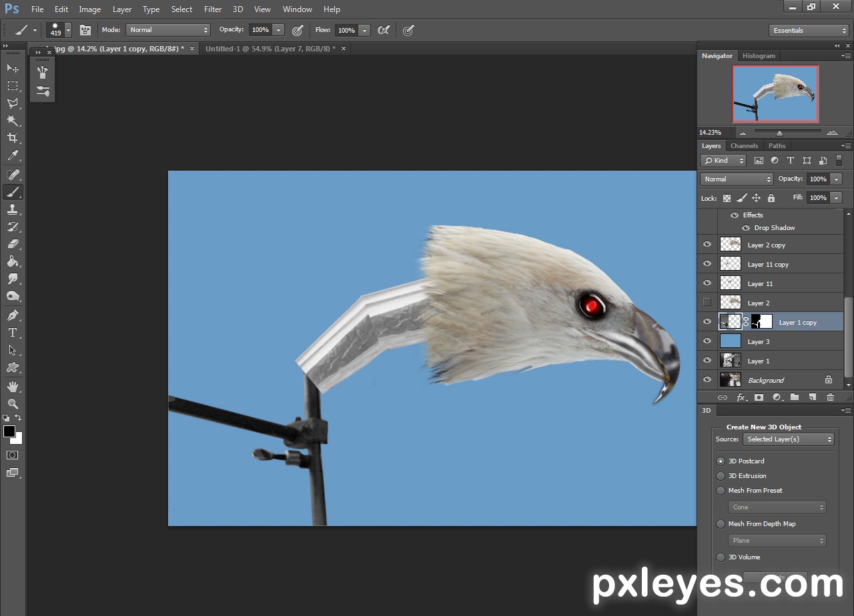Screen dimensions: 854x616
Task: Open layer style fx menu
Action: coord(741,397)
